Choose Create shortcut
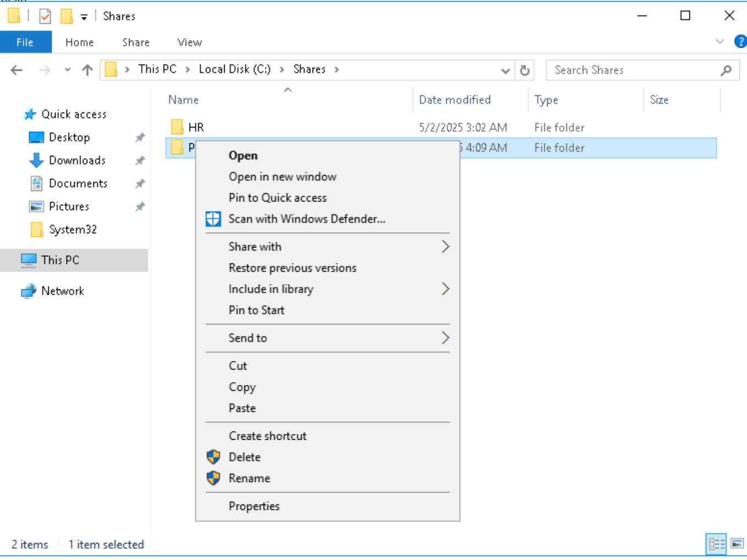 point(327,436)
